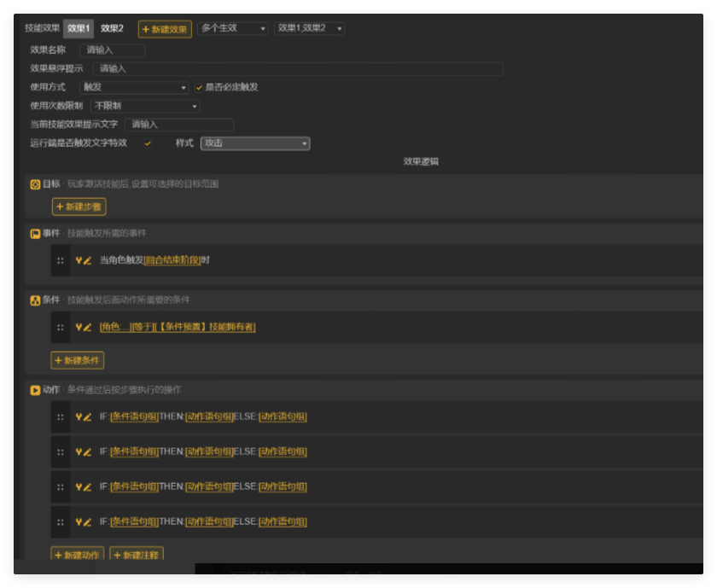Screen dimensions: 717x588
Task: Select the 效果1 tab
Action: (79, 28)
